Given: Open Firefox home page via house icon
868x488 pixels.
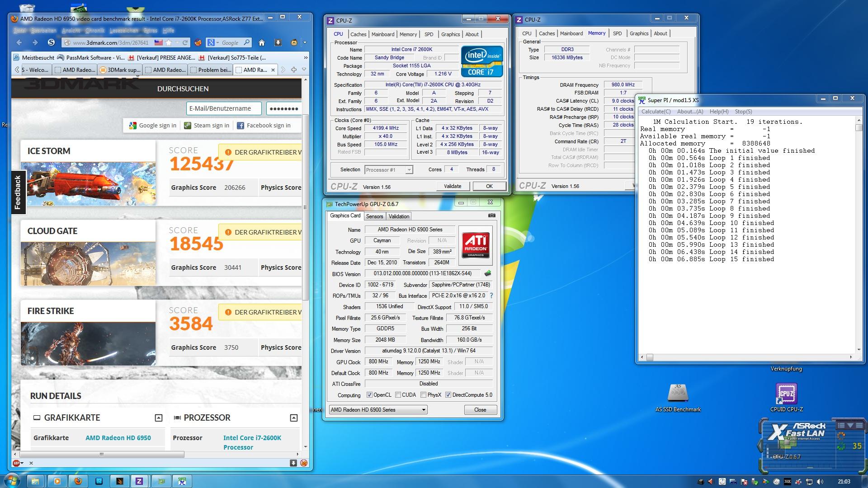Looking at the screenshot, I should 261,42.
